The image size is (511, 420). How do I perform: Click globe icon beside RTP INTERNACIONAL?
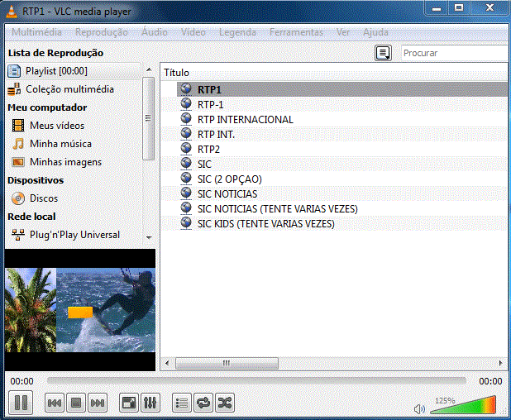[x=186, y=118]
